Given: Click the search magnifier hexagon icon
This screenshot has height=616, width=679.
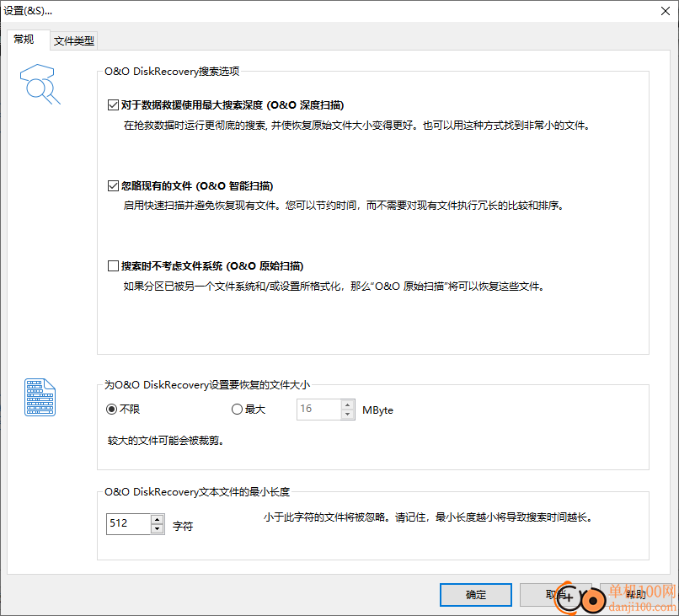Looking at the screenshot, I should [x=40, y=84].
